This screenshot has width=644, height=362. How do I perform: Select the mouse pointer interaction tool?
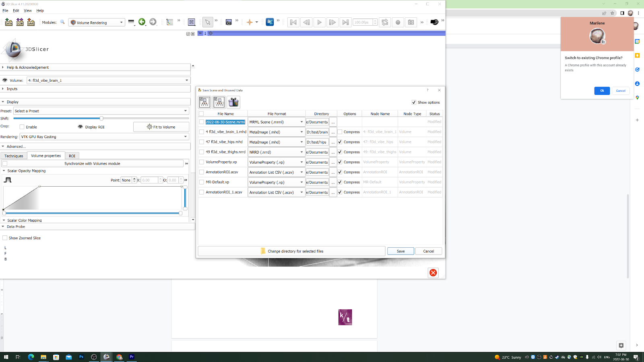click(207, 22)
